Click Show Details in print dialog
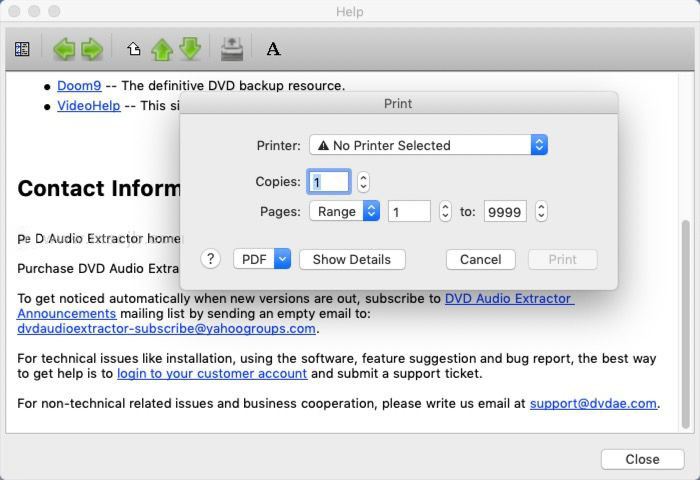Image resolution: width=700 pixels, height=480 pixels. (352, 259)
